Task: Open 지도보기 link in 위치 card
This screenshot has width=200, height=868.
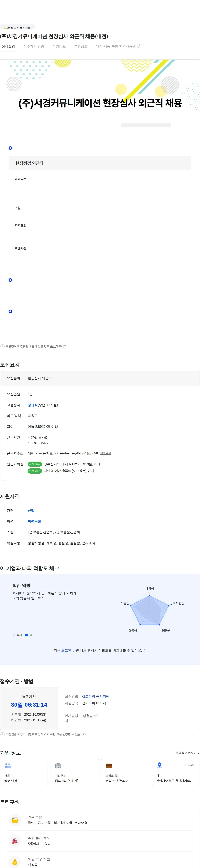Action: click(190, 765)
